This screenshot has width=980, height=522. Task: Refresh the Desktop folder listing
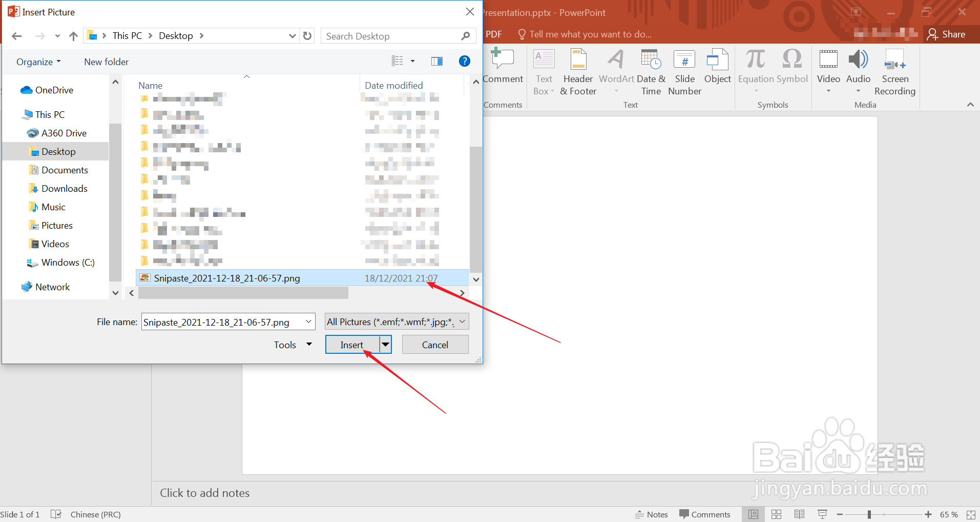click(x=307, y=36)
